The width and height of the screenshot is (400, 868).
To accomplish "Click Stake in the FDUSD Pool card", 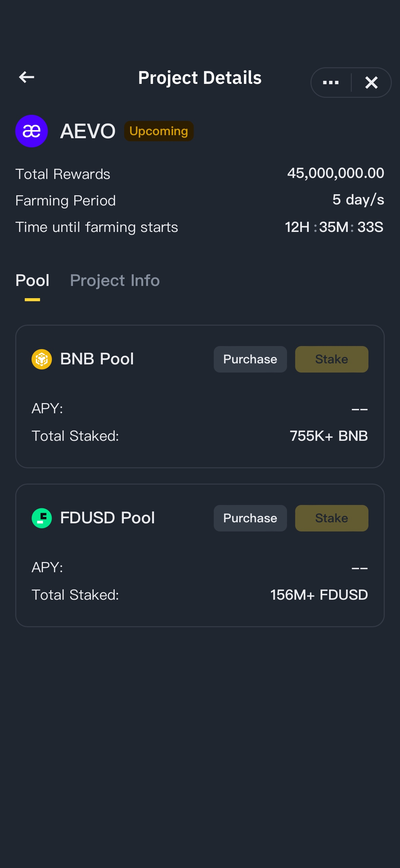I will pos(331,518).
